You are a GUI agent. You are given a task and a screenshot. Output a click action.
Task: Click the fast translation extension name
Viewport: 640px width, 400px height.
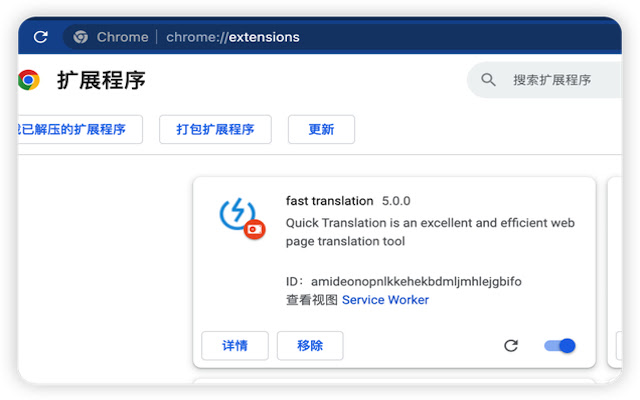point(329,201)
